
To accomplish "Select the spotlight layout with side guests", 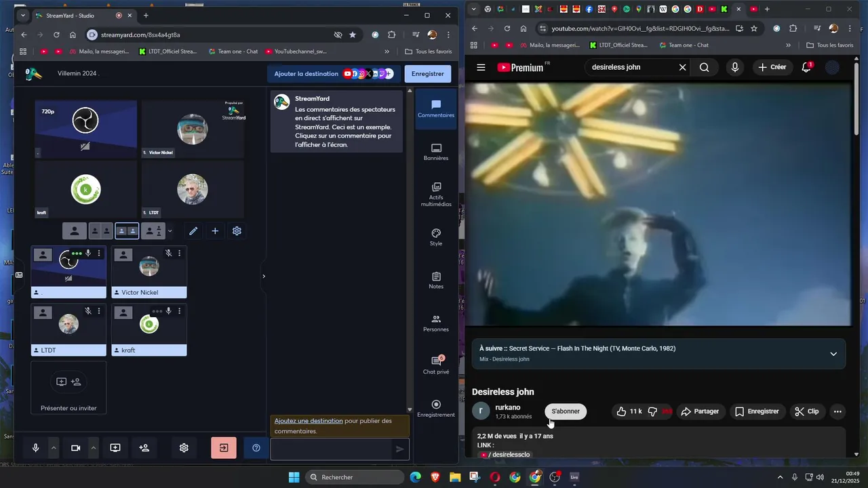I will [153, 231].
